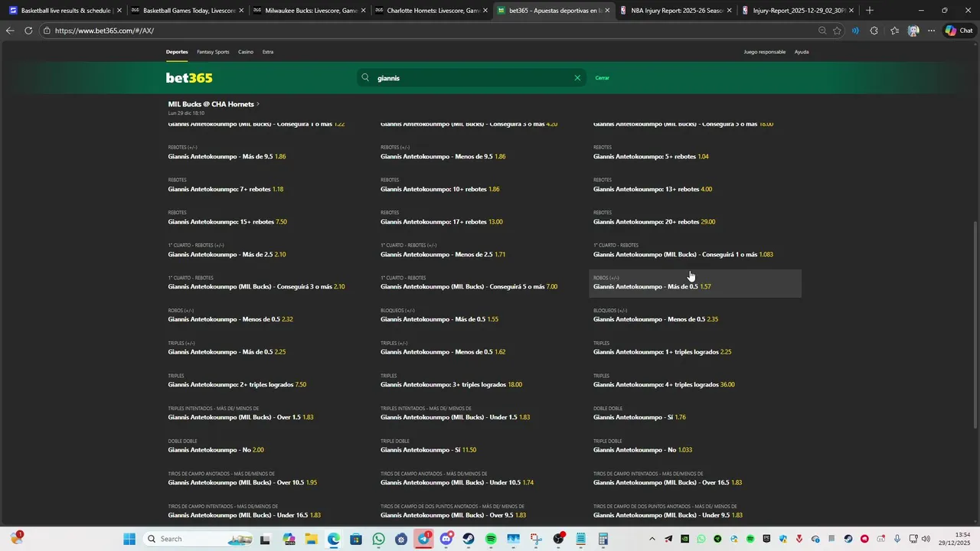Select Robos Más de 0.5 at 1.57
The height and width of the screenshot is (551, 980).
pos(694,283)
